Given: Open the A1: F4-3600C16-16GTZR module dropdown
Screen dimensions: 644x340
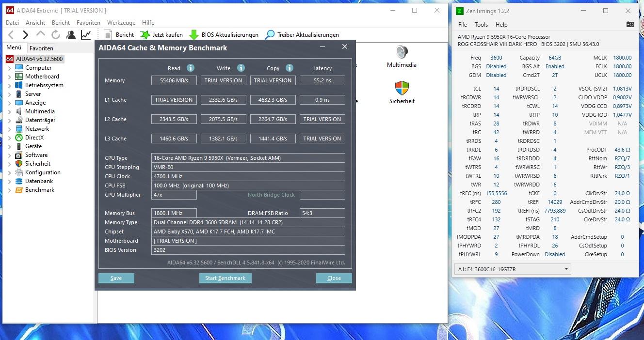Looking at the screenshot, I should tap(512, 269).
